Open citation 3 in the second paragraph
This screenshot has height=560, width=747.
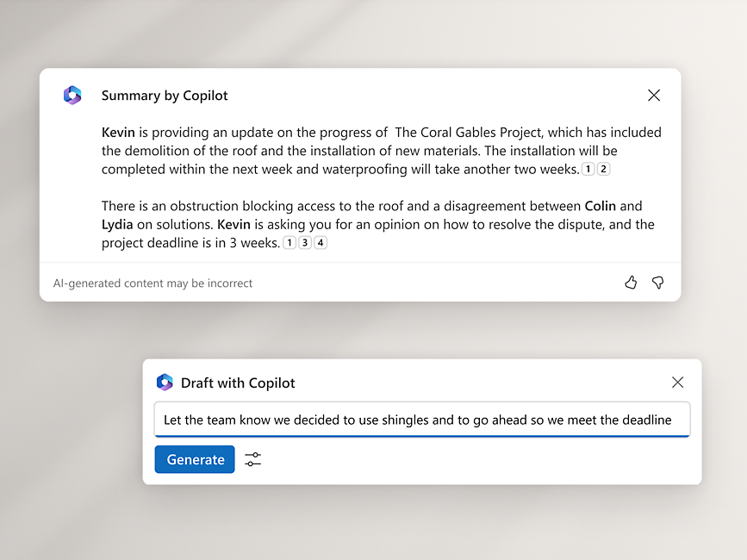pos(305,242)
